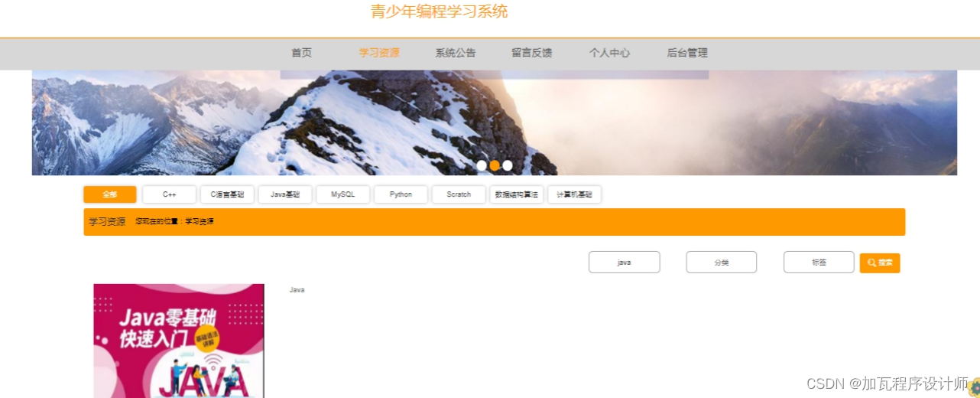The height and width of the screenshot is (398, 980).
Task: Choose the MySQL category filter
Action: [x=343, y=194]
